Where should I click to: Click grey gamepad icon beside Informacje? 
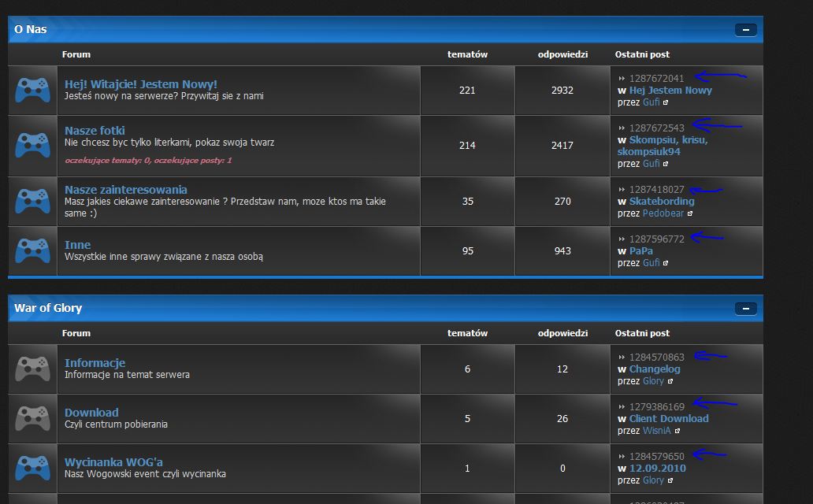point(32,369)
